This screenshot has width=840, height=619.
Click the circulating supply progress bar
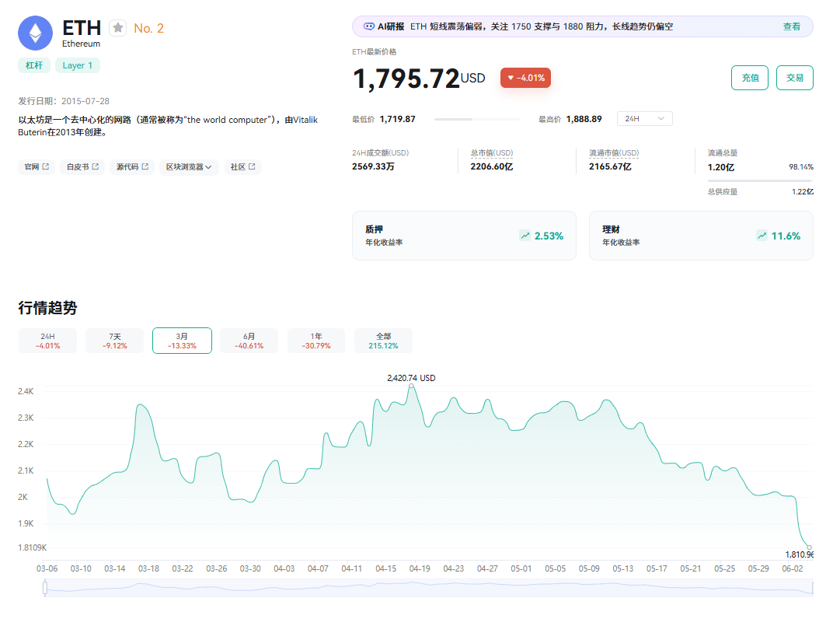761,180
